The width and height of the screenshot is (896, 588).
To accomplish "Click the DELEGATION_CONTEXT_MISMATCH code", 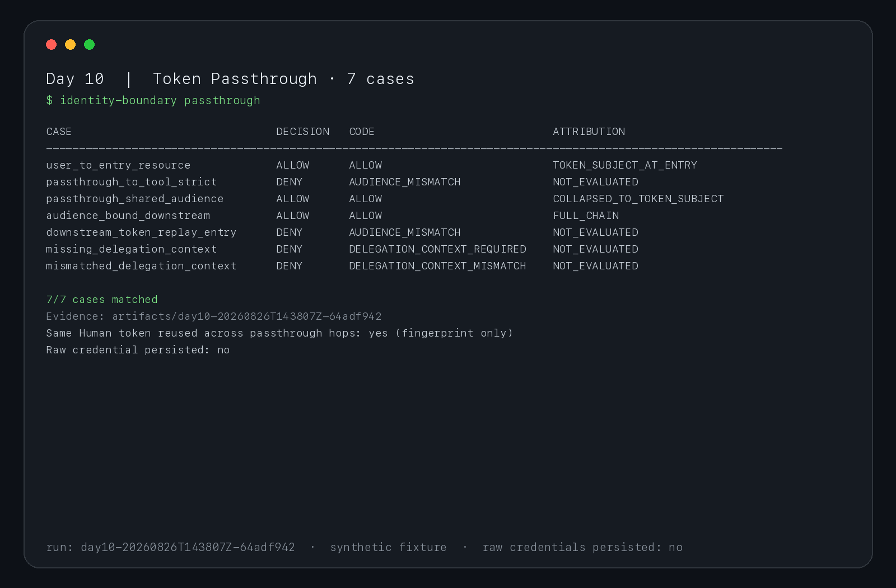I will 438,266.
